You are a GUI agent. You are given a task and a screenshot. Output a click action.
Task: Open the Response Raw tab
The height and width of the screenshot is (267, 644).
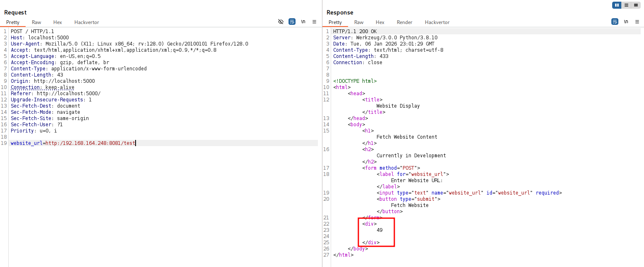(x=359, y=22)
